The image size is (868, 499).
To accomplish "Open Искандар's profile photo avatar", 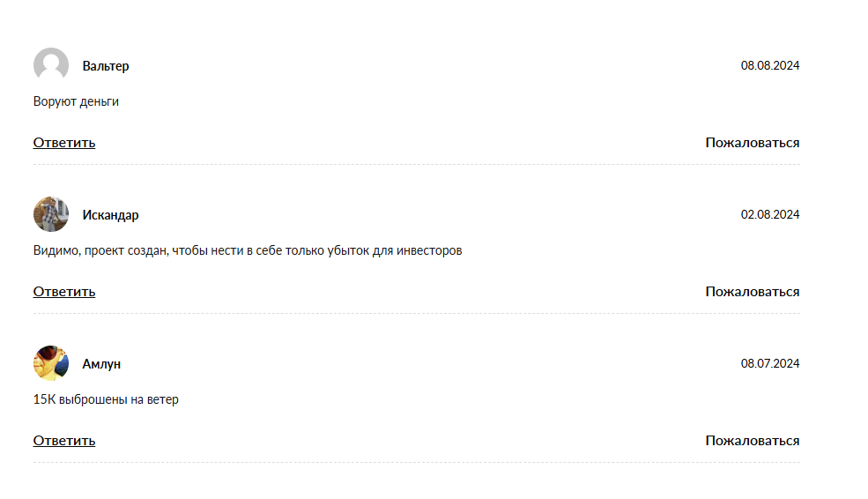I will [51, 214].
